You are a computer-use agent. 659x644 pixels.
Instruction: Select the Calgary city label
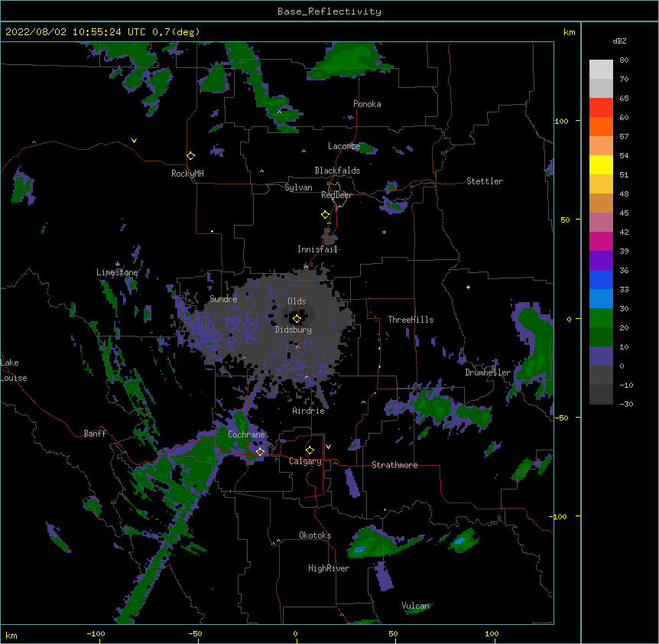(x=305, y=461)
